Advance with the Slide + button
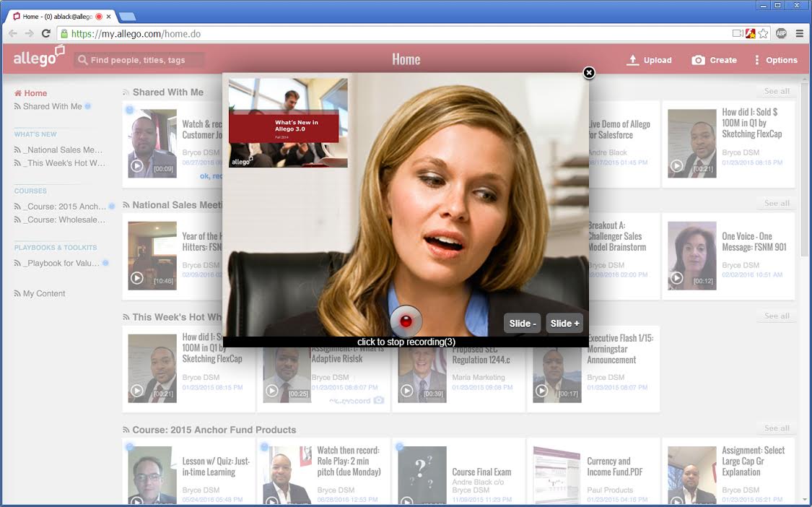Image resolution: width=812 pixels, height=507 pixels. point(564,324)
